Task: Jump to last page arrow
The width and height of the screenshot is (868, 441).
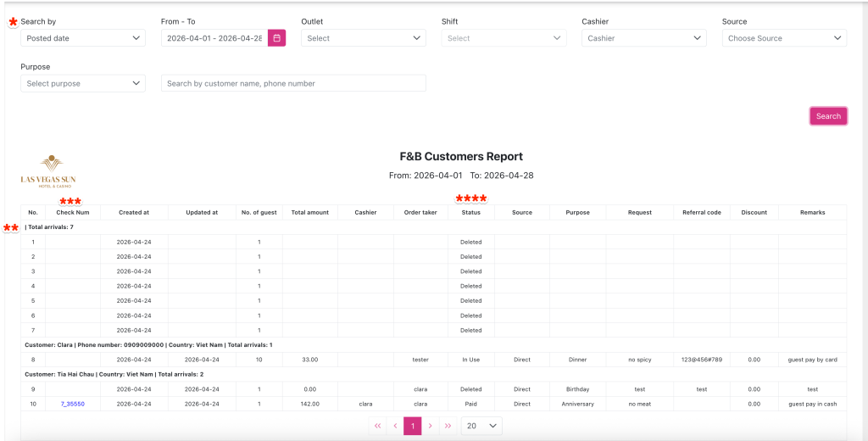Action: point(448,426)
